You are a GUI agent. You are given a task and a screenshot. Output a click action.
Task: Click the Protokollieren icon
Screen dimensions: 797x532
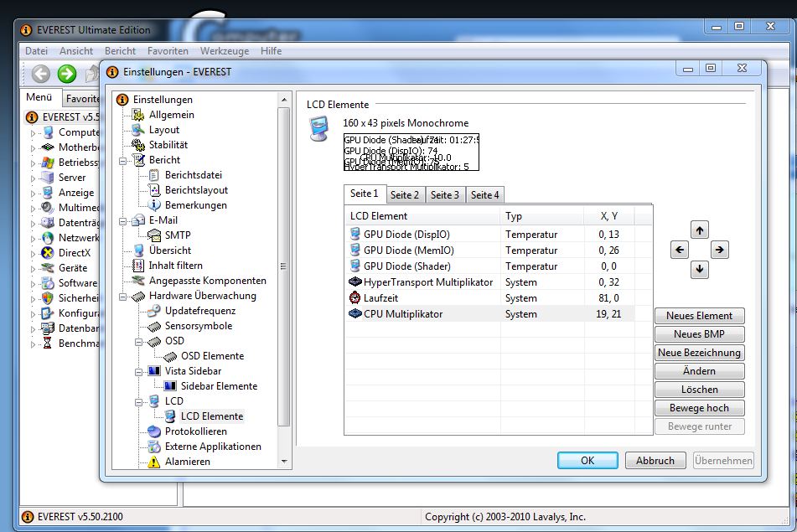click(154, 431)
